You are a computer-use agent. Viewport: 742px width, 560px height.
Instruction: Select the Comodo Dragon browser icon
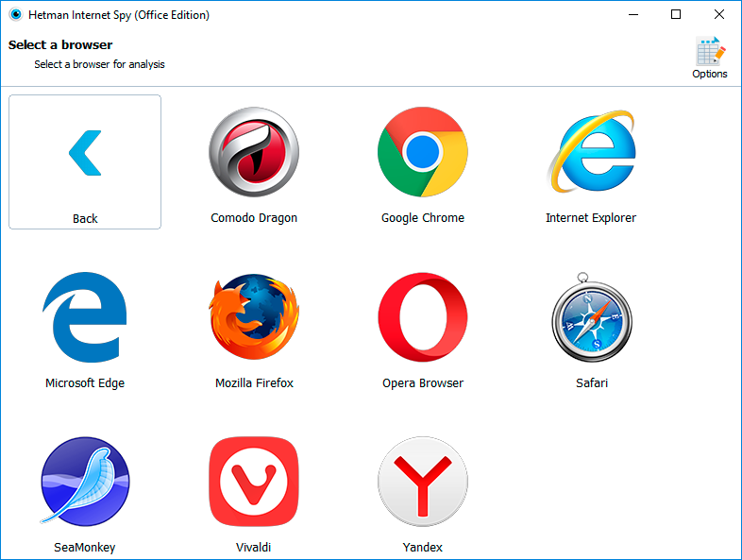[x=254, y=151]
